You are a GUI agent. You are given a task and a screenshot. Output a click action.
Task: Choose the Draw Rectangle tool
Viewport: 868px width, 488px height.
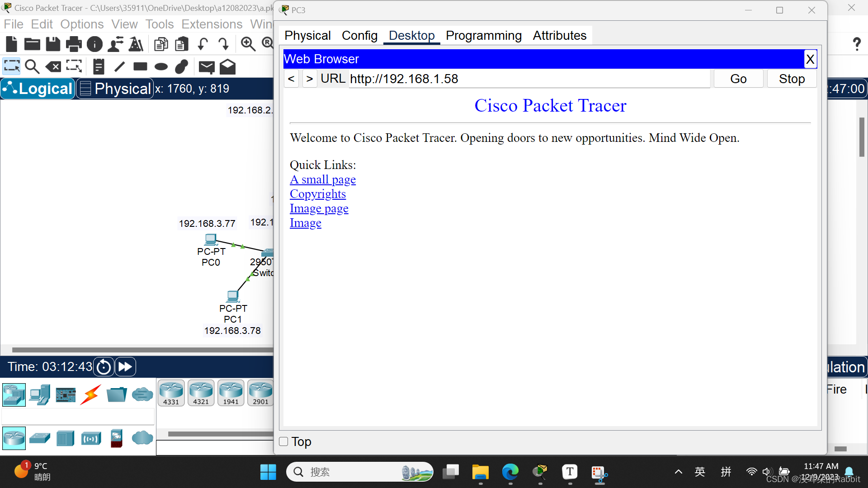(140, 66)
